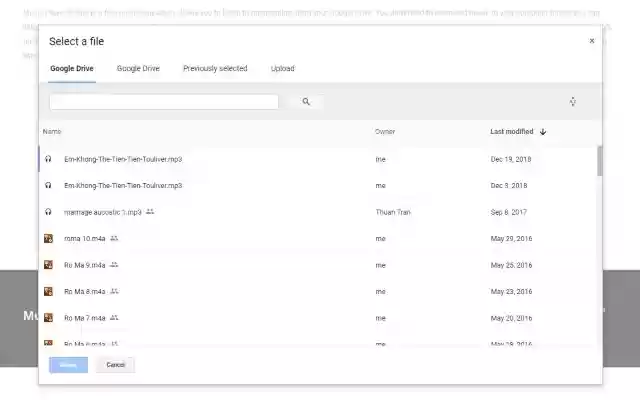The image size is (640, 400).
Task: Select the Ro Ma 8.m4a file name
Action: (x=84, y=292)
